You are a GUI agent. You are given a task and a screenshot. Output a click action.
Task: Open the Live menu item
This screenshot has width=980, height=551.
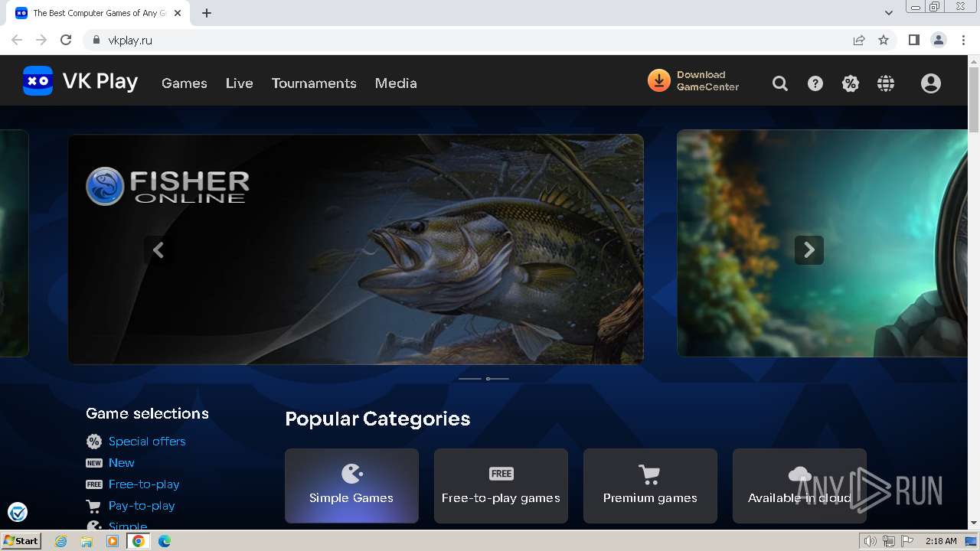[x=240, y=83]
